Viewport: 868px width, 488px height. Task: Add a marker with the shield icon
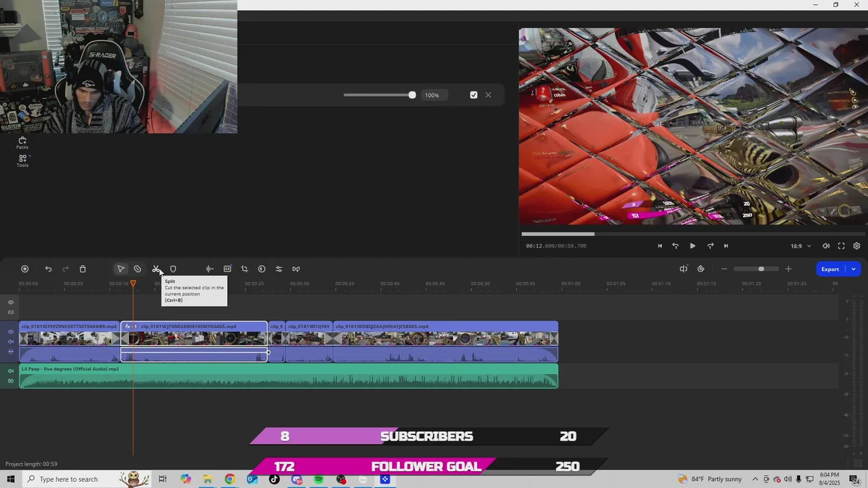pyautogui.click(x=173, y=269)
